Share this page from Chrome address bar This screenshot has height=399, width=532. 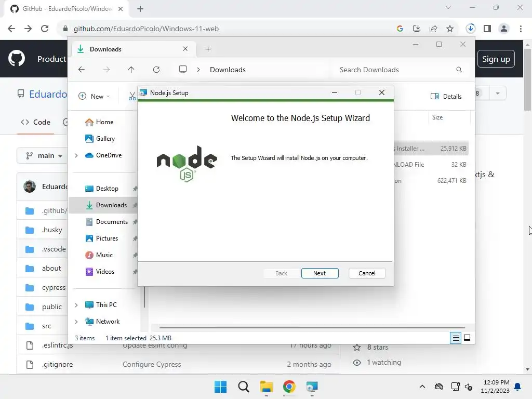click(433, 29)
